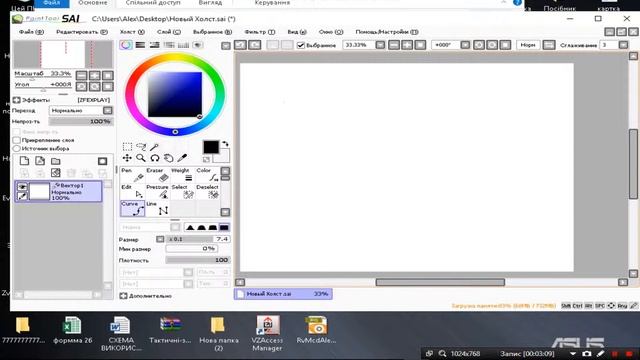The image size is (640, 360).
Task: Show the swatches panel
Action: 183,45
